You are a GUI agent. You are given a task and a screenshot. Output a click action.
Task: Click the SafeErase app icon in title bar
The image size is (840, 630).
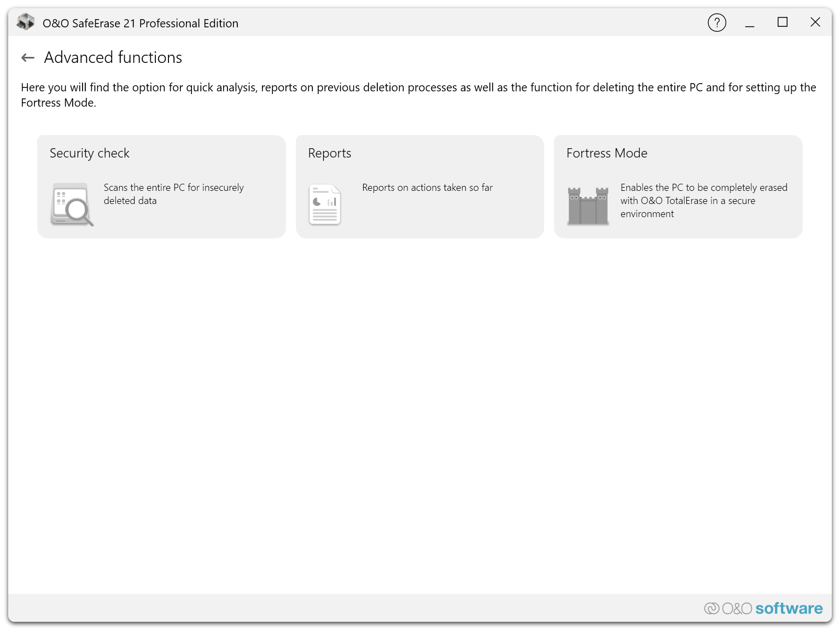(26, 22)
